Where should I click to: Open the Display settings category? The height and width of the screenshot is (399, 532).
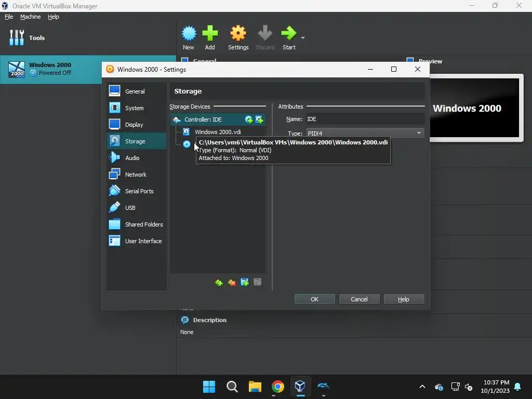point(137,125)
